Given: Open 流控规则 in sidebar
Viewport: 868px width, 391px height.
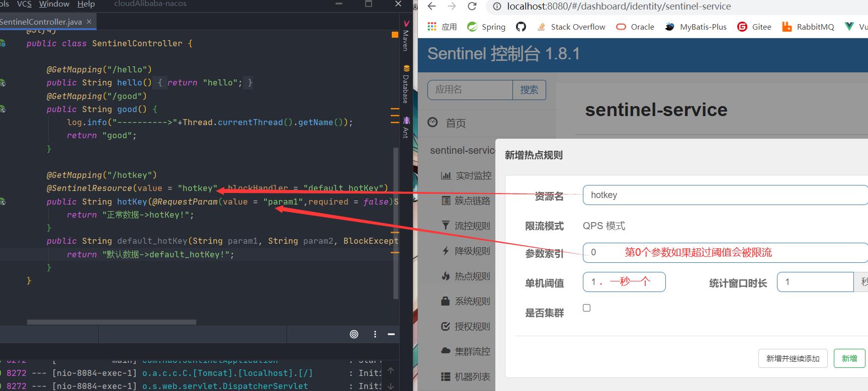Looking at the screenshot, I should pos(466,226).
